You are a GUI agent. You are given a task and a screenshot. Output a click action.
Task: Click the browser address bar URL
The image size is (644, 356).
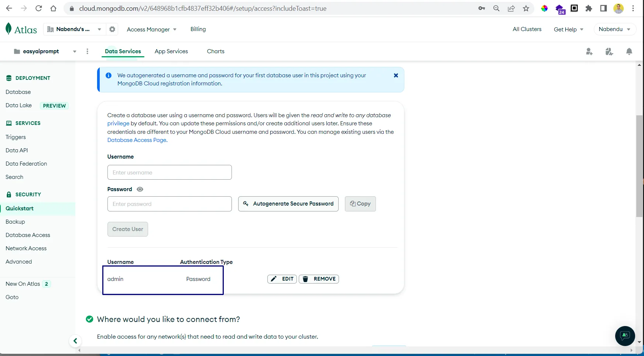(203, 8)
